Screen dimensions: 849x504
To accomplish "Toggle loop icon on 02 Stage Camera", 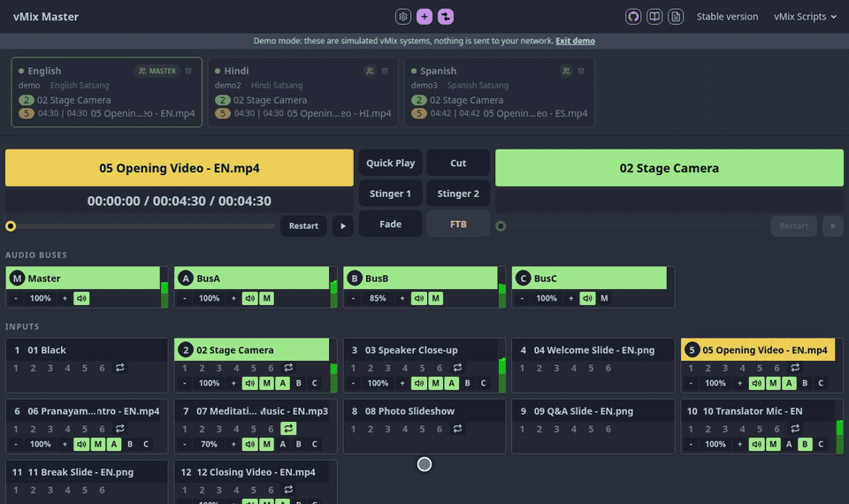I will point(288,368).
